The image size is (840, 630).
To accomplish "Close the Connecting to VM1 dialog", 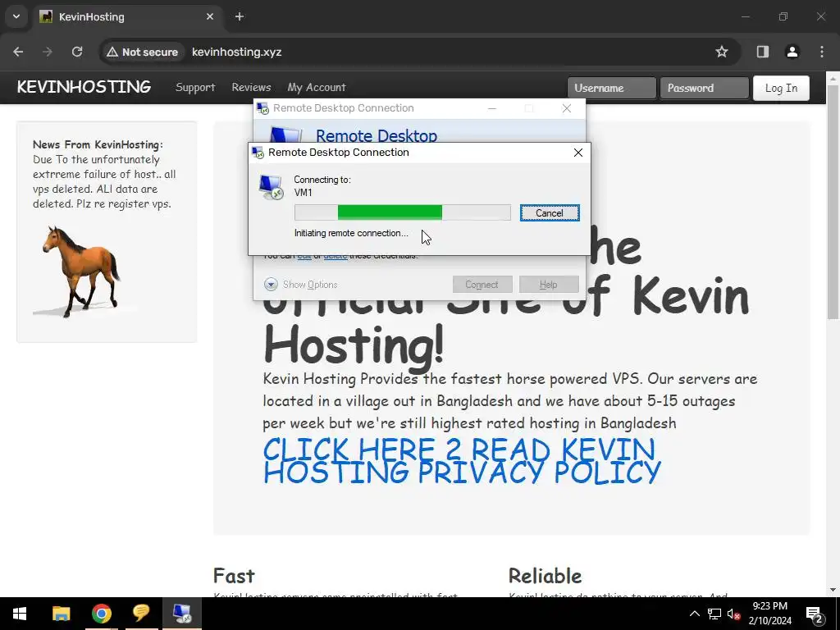I will click(x=578, y=153).
